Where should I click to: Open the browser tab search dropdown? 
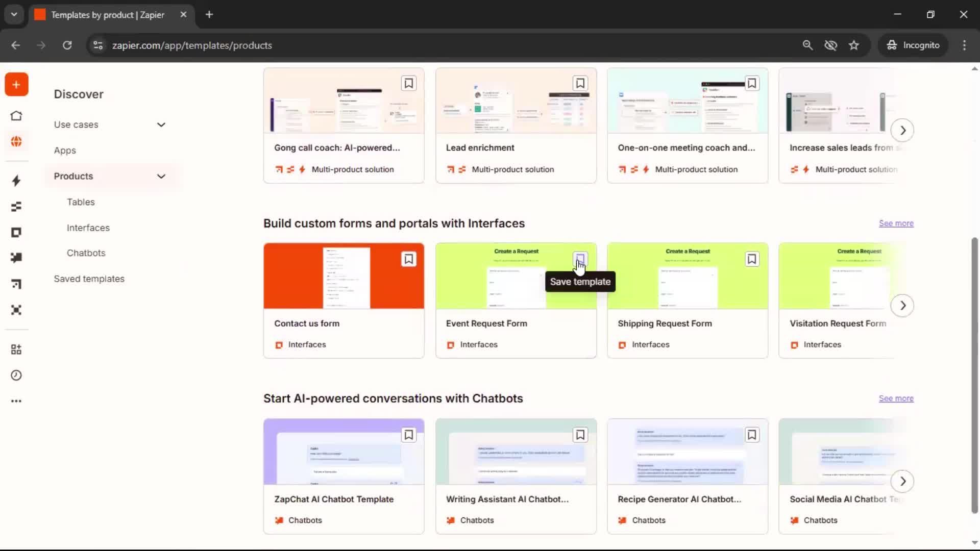click(14, 14)
